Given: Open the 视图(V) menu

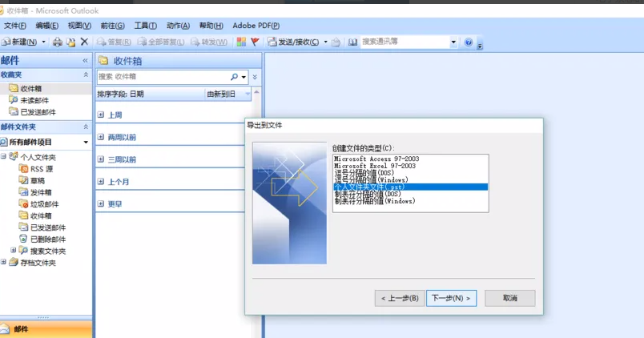Looking at the screenshot, I should pos(79,26).
